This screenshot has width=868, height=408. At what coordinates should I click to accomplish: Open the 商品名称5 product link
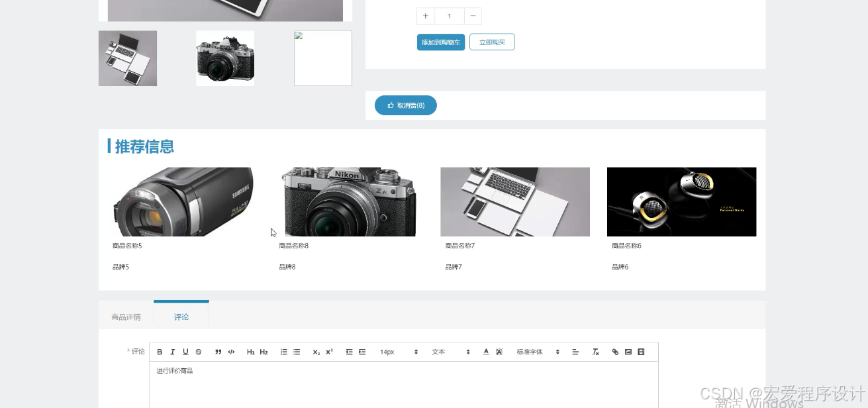pyautogui.click(x=127, y=246)
